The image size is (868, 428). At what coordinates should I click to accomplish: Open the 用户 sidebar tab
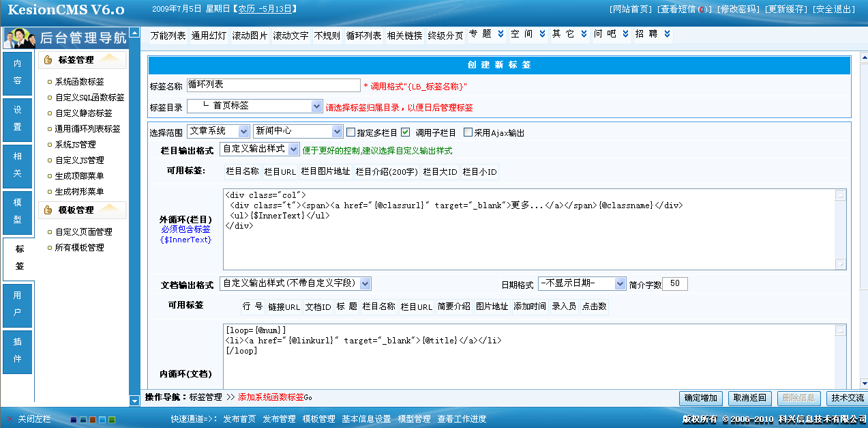tap(18, 304)
